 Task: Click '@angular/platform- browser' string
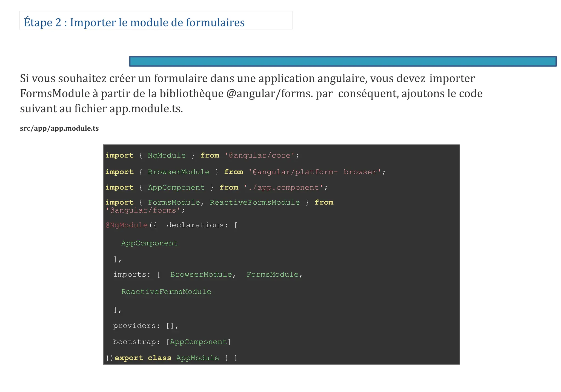tap(315, 172)
